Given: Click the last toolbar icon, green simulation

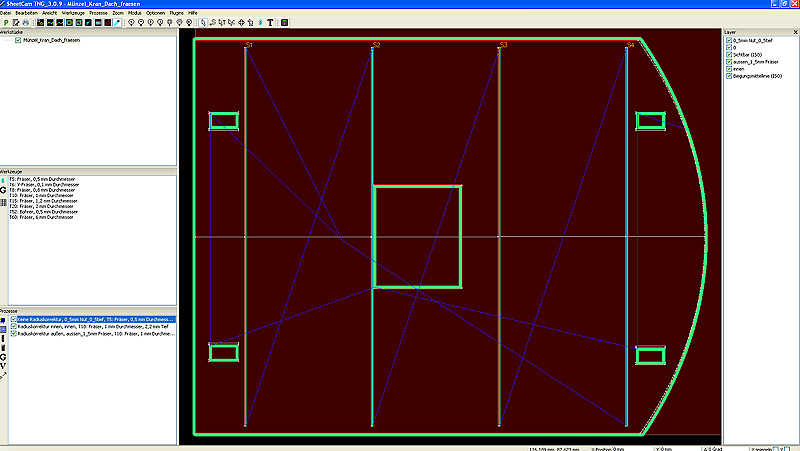Looking at the screenshot, I should (284, 22).
